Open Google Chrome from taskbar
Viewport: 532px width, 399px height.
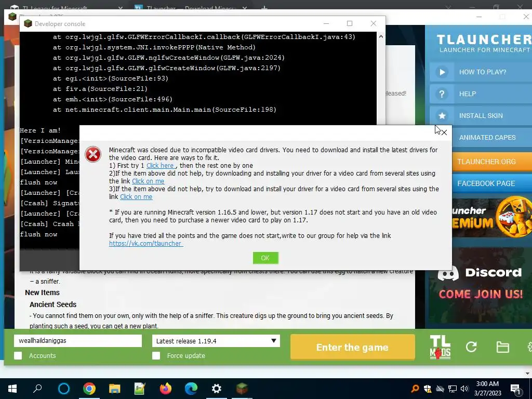89,389
